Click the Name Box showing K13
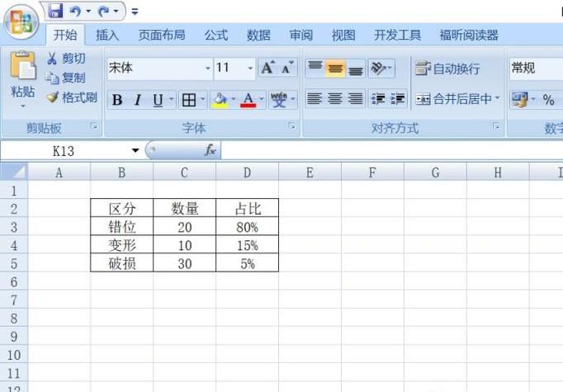The width and height of the screenshot is (563, 392). pos(64,151)
